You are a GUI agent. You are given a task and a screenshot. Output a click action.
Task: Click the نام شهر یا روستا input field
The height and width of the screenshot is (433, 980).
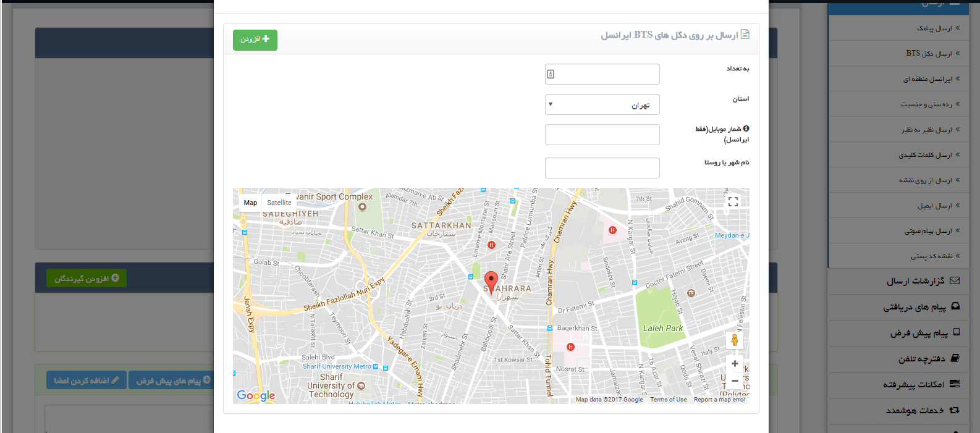coord(602,168)
